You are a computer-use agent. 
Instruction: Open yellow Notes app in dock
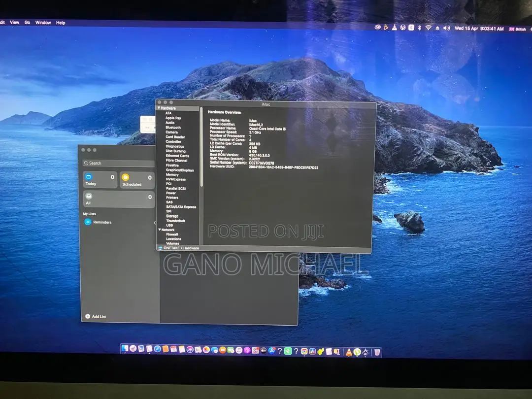182,349
